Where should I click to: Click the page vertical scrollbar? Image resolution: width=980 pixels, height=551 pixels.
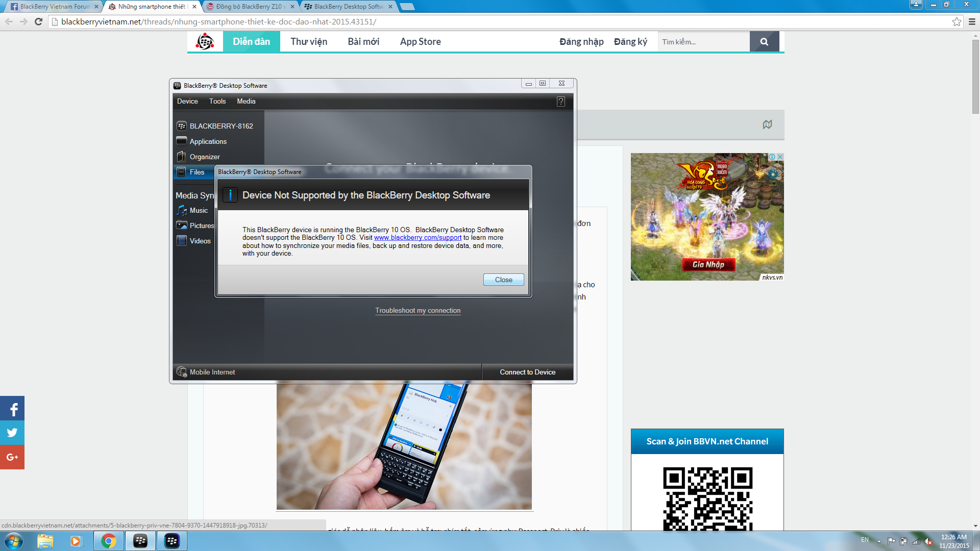point(975,77)
